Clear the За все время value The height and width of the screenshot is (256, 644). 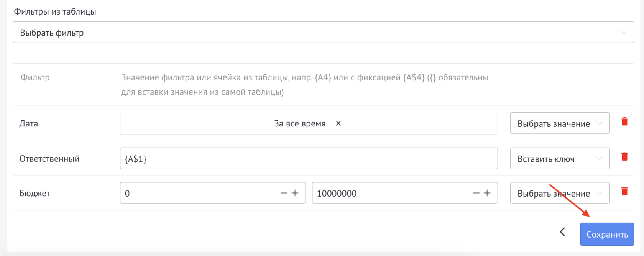coord(338,123)
